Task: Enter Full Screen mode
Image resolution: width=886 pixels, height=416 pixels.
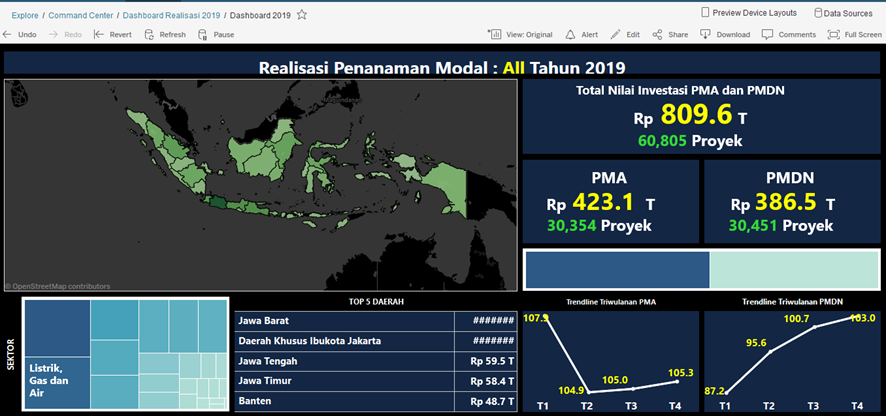Action: click(833, 34)
